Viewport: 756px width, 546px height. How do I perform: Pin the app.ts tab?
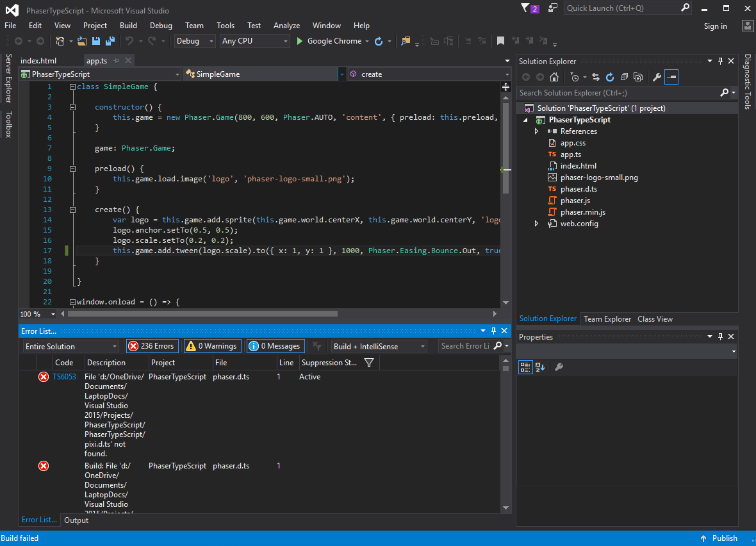click(116, 60)
